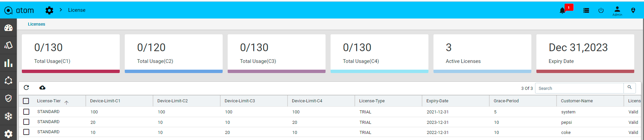This screenshot has width=644, height=140.
Task: Click TRIAL type in system row
Action: point(365,112)
